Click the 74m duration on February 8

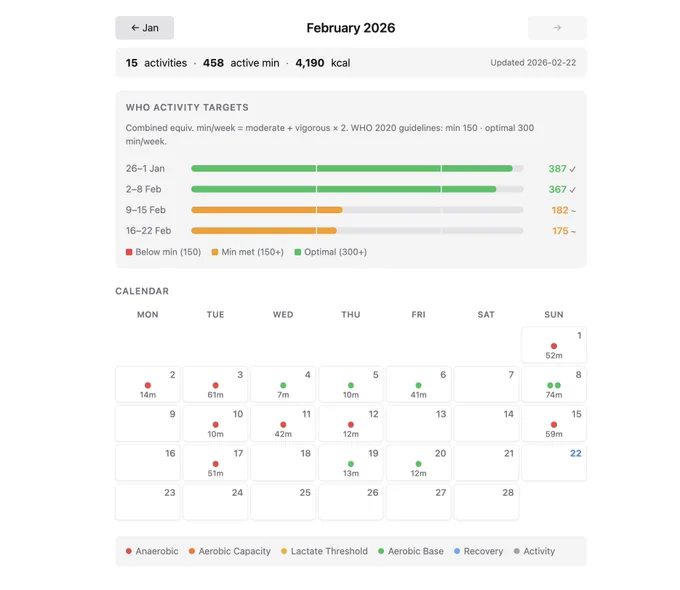tap(554, 395)
